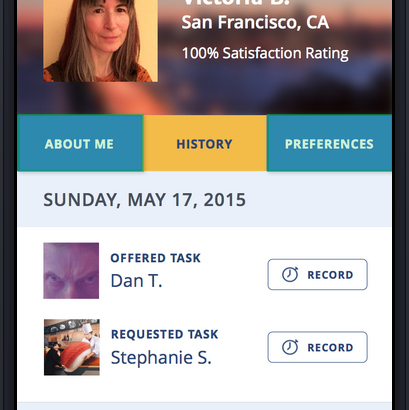The width and height of the screenshot is (409, 410).
Task: Click the San Francisco, CA location text
Action: [255, 22]
